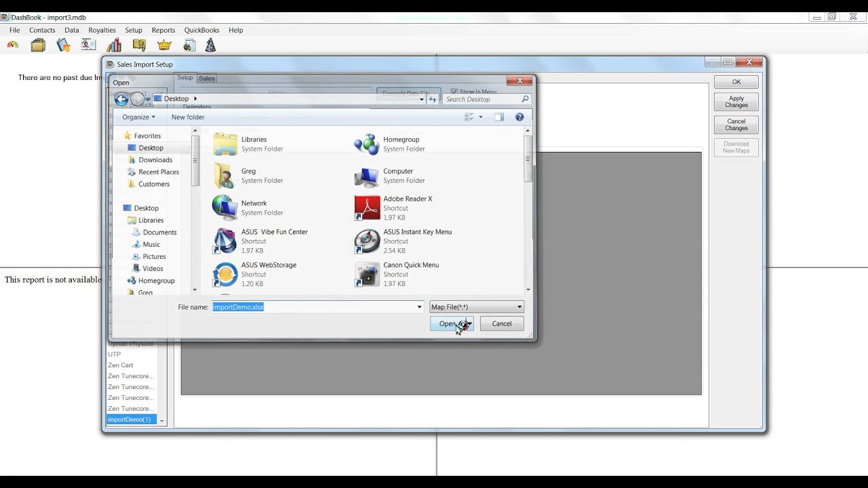Click the Desktop breadcrumb arrow in address bar
Image resolution: width=868 pixels, height=488 pixels.
tap(195, 99)
